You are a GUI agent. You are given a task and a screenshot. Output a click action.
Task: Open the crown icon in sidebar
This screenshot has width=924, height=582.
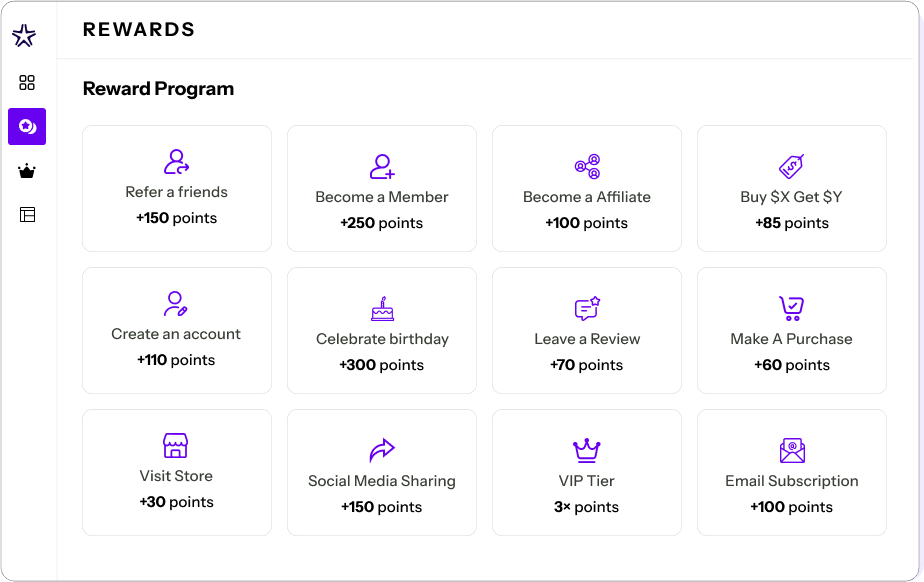pos(27,171)
